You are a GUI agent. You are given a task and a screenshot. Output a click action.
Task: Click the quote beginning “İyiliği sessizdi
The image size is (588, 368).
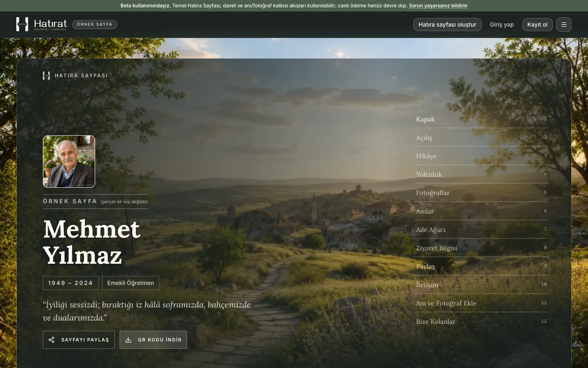(x=147, y=311)
